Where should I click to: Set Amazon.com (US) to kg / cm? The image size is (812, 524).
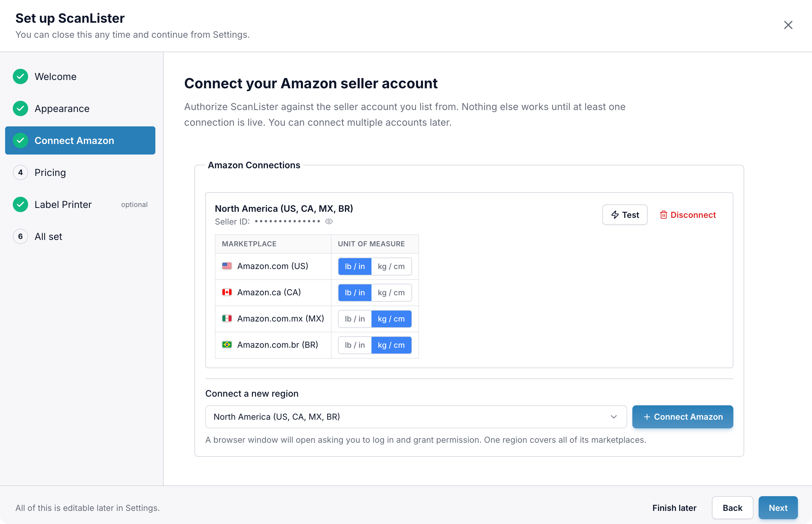click(391, 266)
